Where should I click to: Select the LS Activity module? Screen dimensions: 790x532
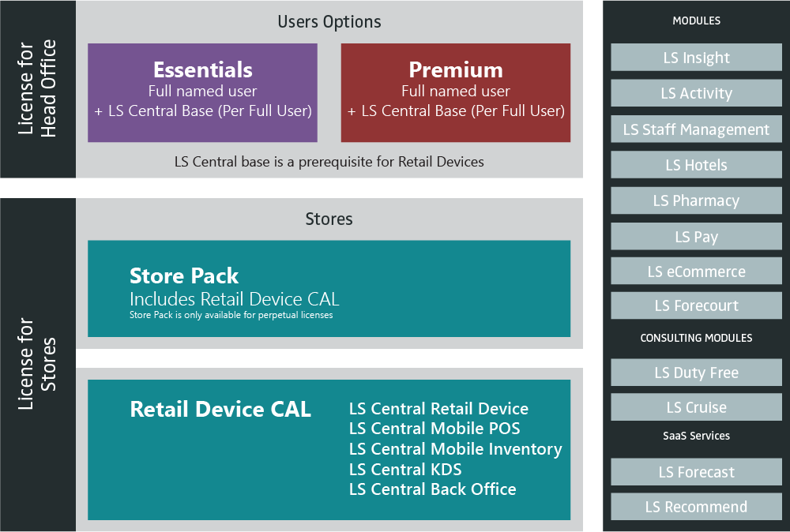click(696, 93)
